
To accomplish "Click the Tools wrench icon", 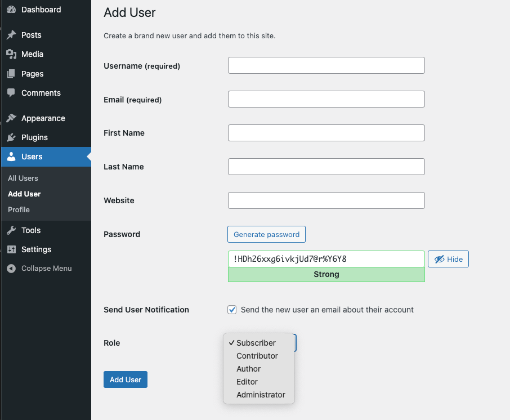I will point(11,230).
